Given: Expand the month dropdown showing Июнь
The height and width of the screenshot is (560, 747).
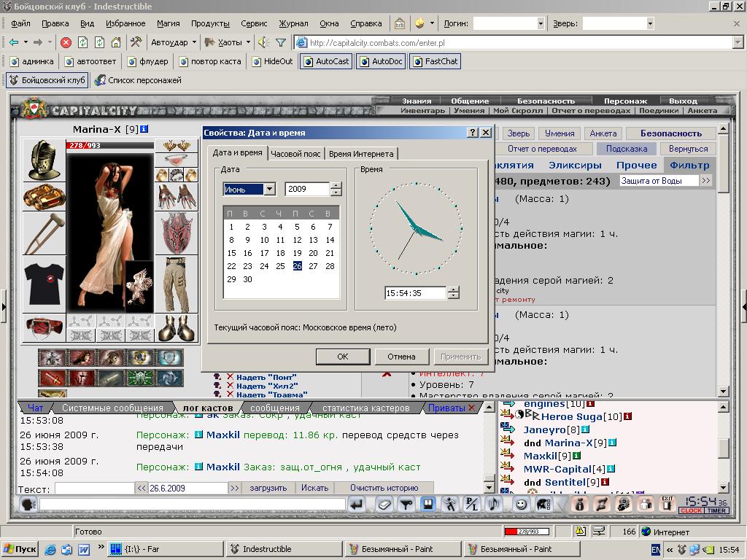Looking at the screenshot, I should [x=269, y=189].
